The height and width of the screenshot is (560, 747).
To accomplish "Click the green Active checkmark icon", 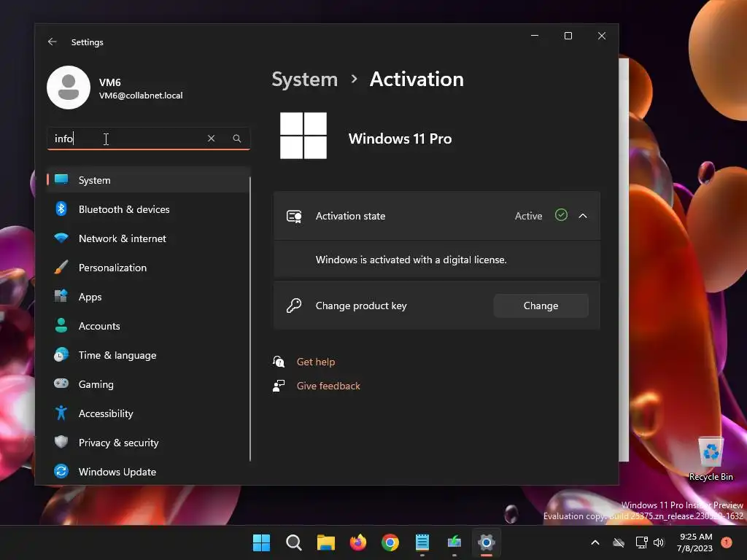I will [561, 215].
